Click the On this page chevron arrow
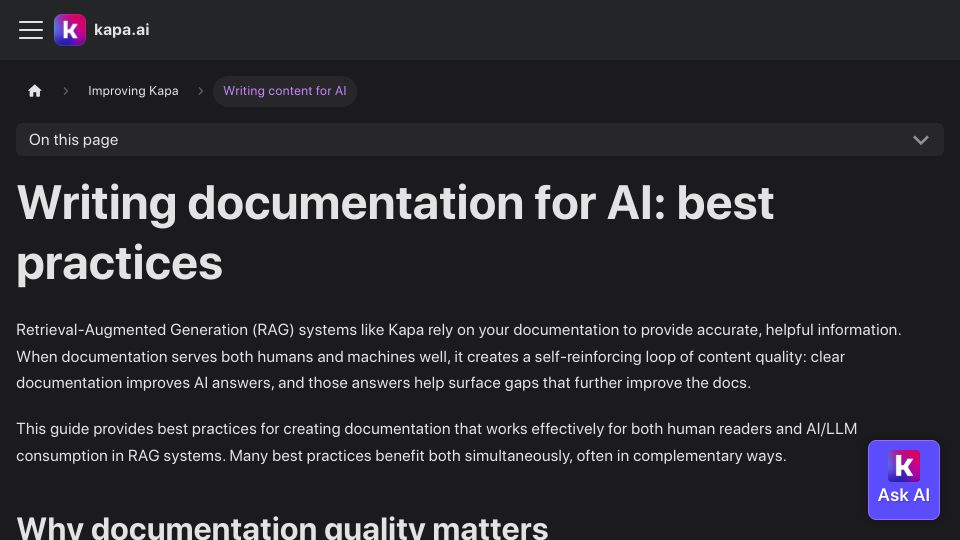This screenshot has width=960, height=540. [x=921, y=140]
